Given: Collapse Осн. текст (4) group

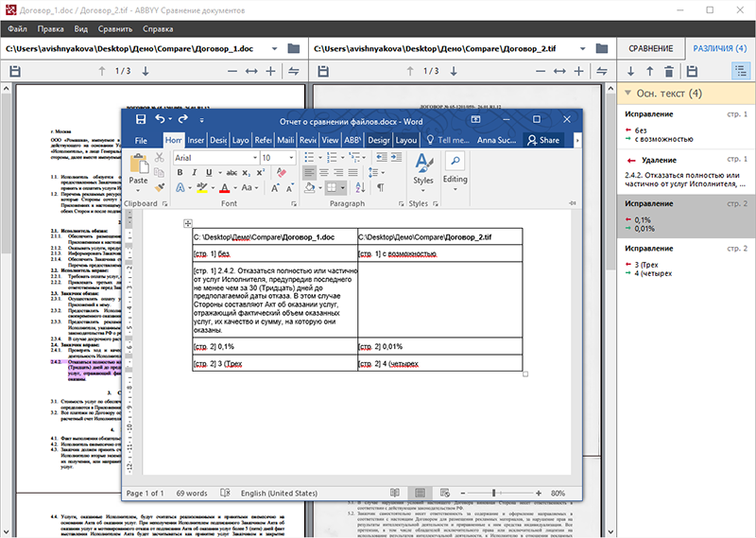Looking at the screenshot, I should pos(627,93).
